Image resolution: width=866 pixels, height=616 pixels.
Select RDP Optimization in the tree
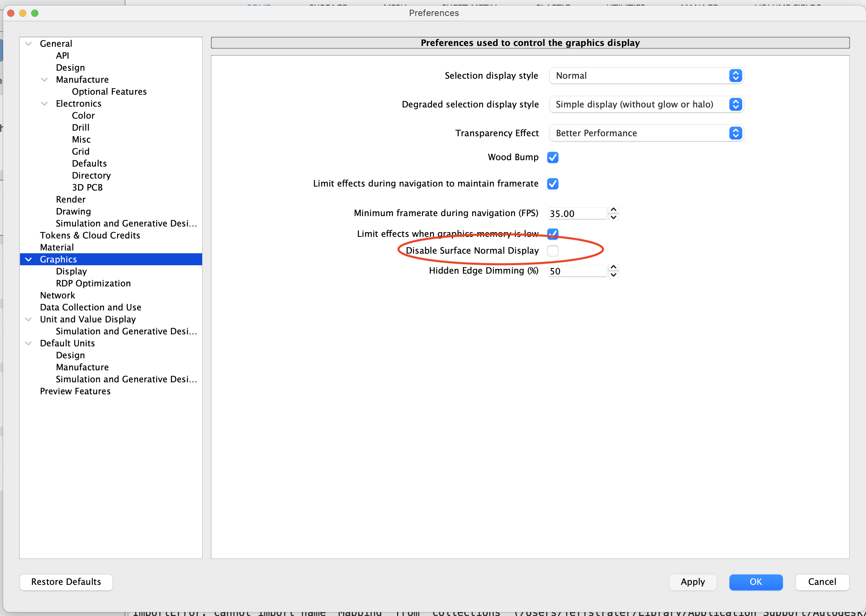coord(93,283)
